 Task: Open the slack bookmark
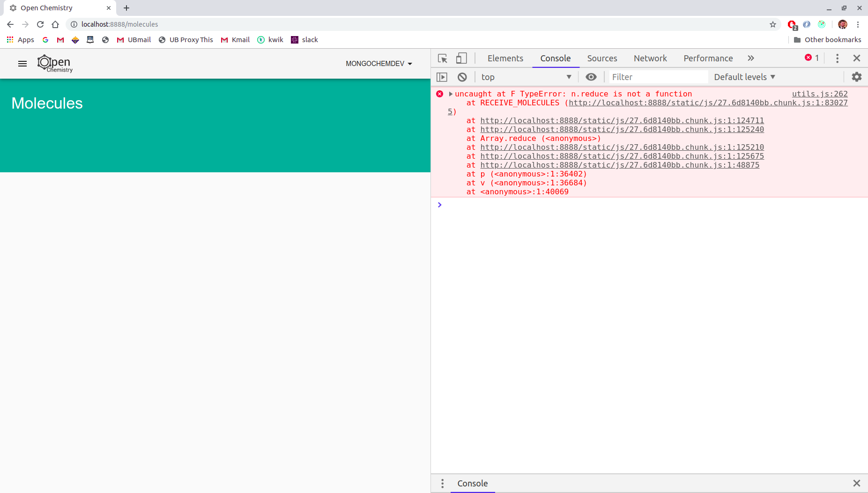click(304, 40)
